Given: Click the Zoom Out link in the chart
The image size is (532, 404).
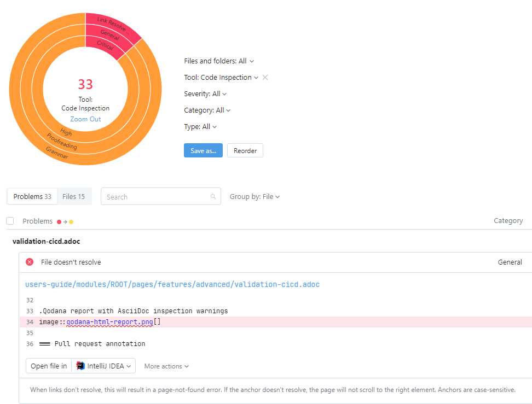Looking at the screenshot, I should [x=85, y=119].
